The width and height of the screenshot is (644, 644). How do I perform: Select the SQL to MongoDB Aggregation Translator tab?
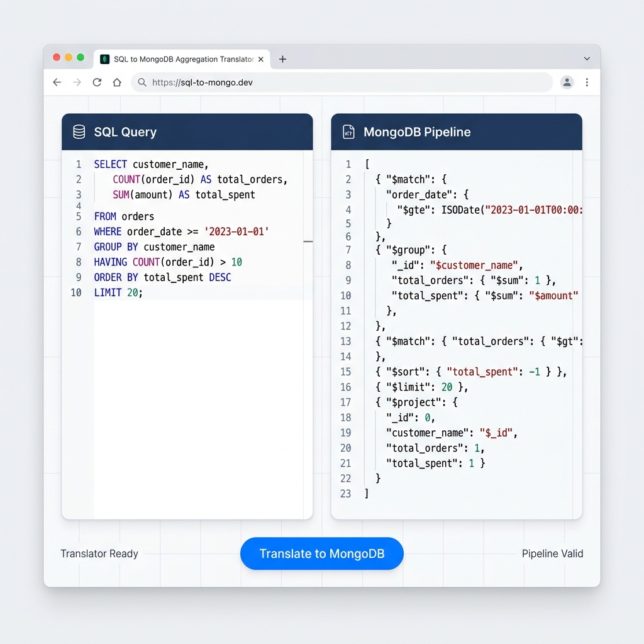182,59
